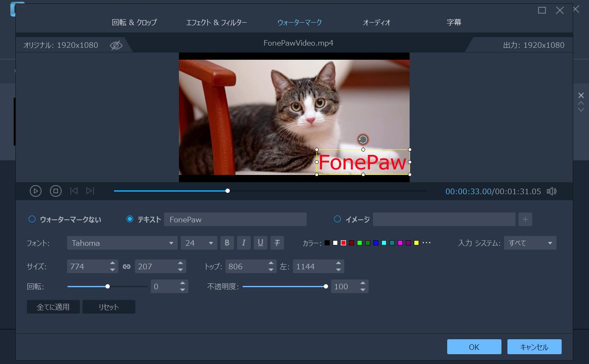The image size is (589, 364).
Task: Click リセット button
Action: (x=109, y=307)
